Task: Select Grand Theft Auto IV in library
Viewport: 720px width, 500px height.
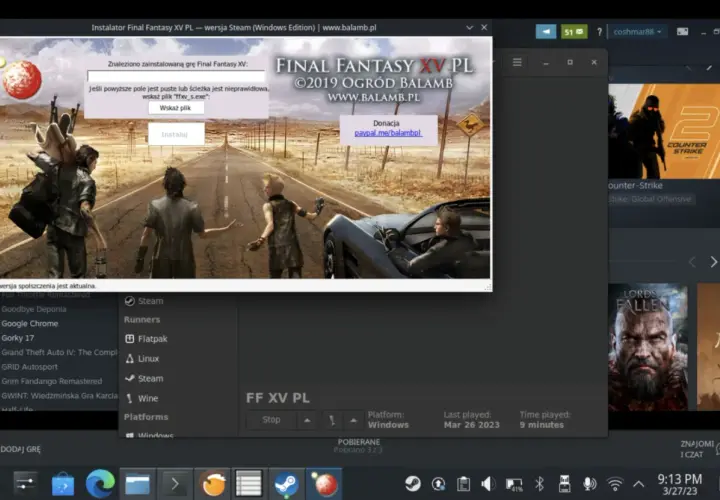Action: (59, 352)
